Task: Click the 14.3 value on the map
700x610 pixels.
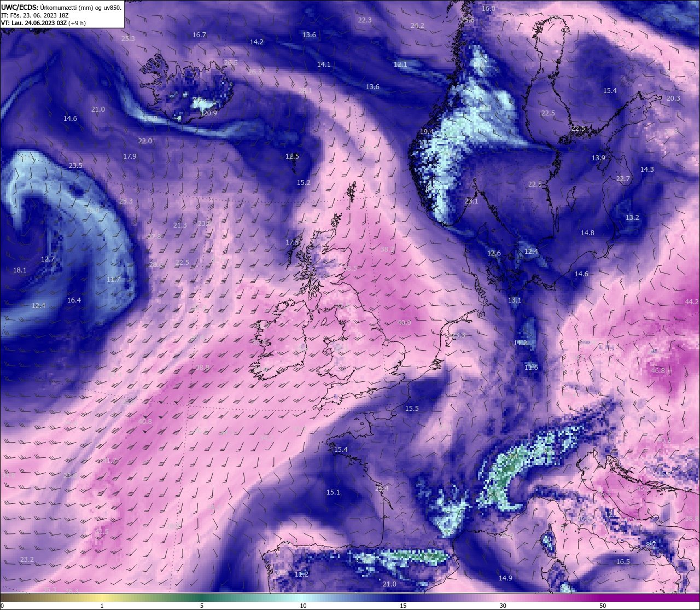Action: pos(647,170)
